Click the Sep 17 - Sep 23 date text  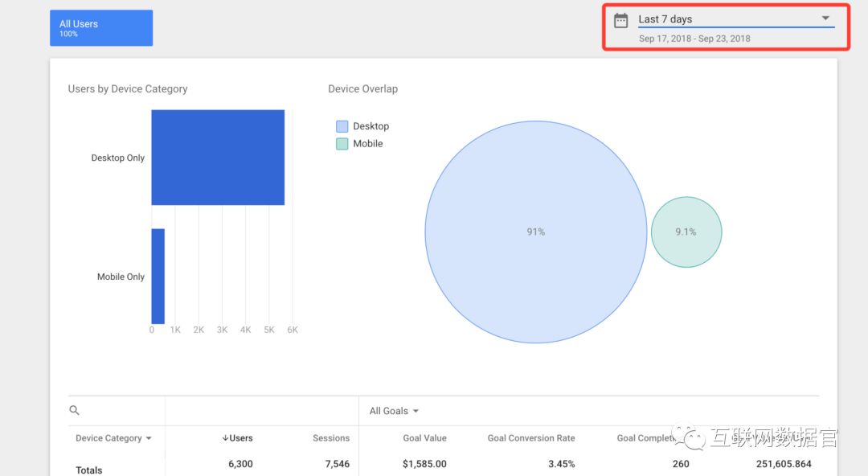point(694,39)
